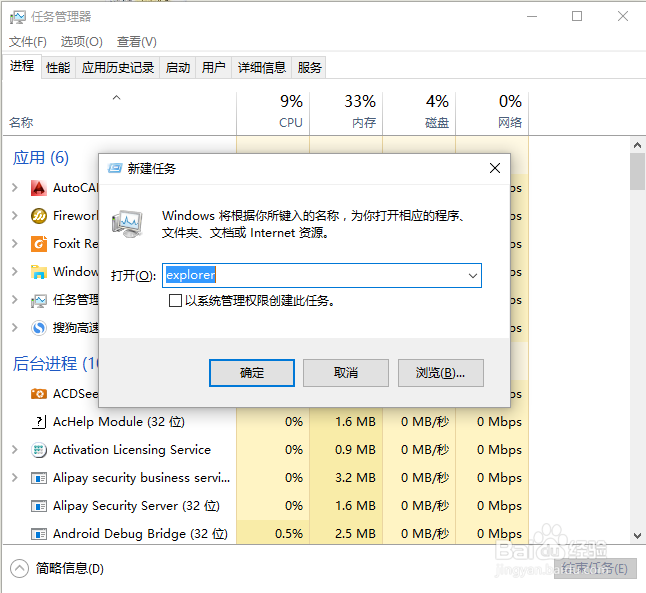This screenshot has width=646, height=593.
Task: Select the AcHelp Module (32 位) row
Action: point(265,422)
